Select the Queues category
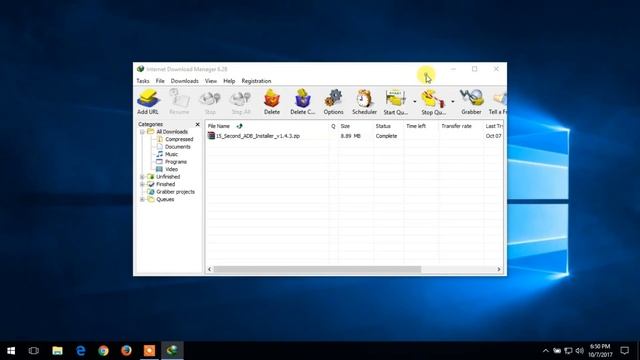 click(165, 199)
